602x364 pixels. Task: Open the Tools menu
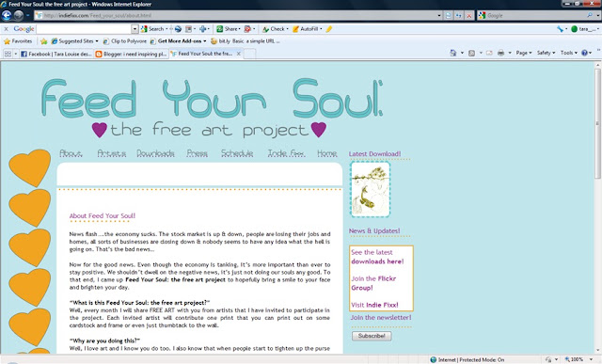coord(568,53)
